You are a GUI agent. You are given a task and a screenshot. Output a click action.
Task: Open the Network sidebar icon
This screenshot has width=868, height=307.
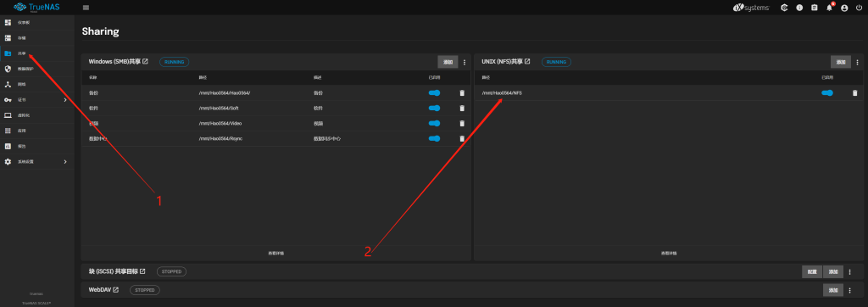point(8,85)
